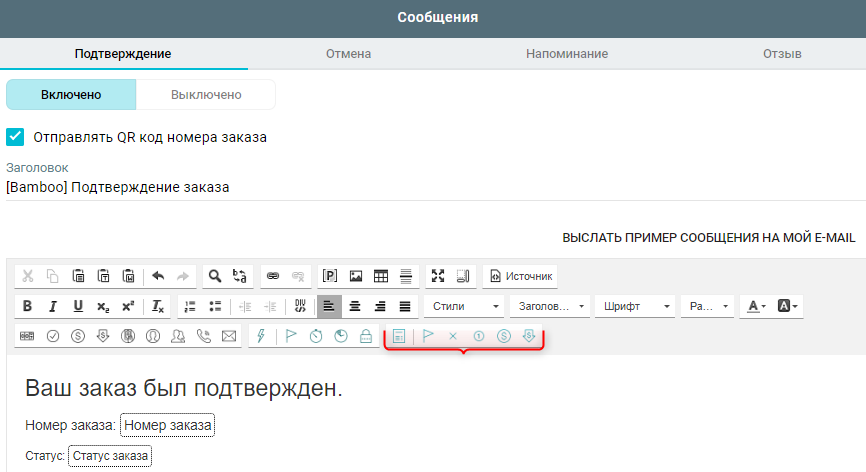Create DIV container icon
Viewport: 866px width, 472px height.
300,306
